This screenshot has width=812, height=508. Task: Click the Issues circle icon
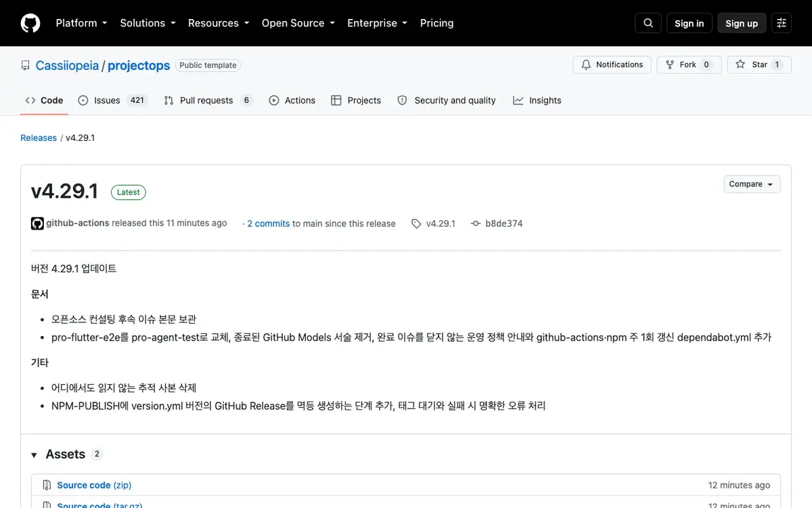83,100
